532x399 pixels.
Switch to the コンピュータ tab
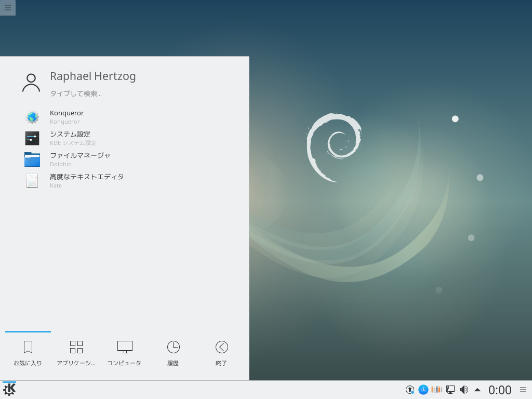(x=124, y=353)
